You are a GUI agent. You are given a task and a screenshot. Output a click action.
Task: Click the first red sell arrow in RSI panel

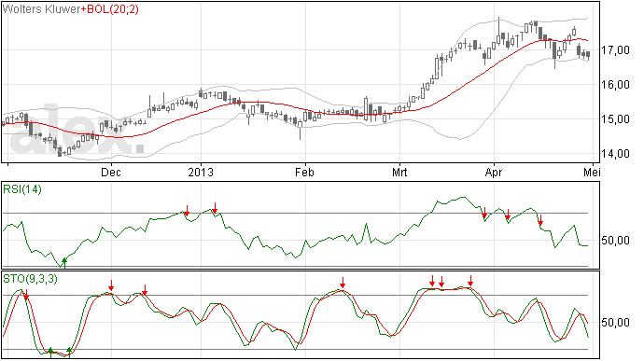click(187, 211)
